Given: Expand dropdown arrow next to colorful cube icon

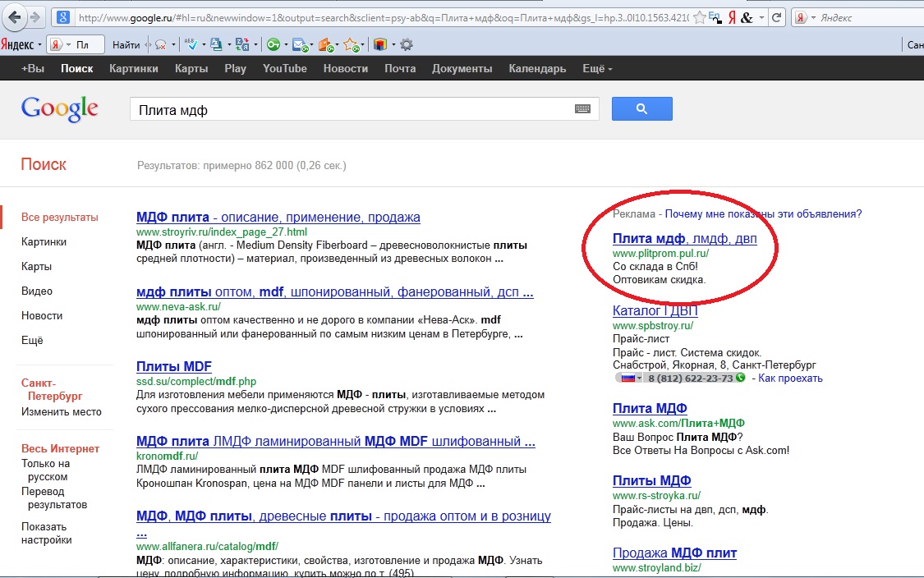Looking at the screenshot, I should [x=393, y=45].
